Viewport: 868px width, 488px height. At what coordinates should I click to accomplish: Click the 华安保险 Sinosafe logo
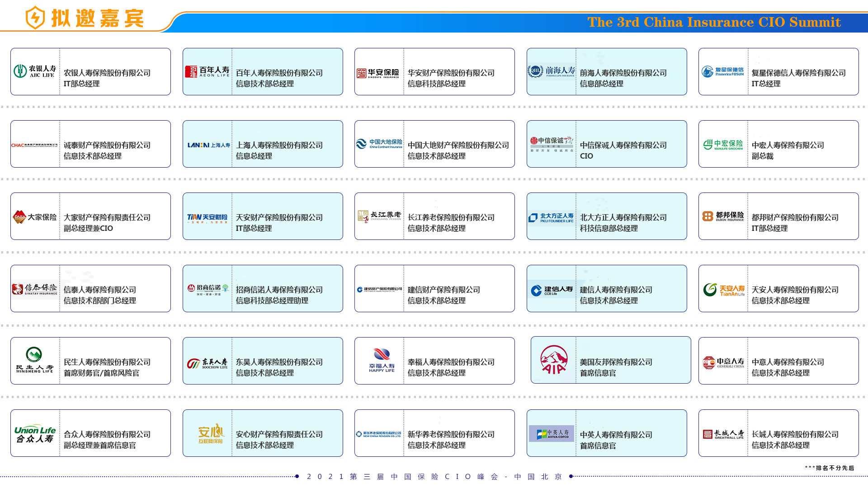coord(378,73)
